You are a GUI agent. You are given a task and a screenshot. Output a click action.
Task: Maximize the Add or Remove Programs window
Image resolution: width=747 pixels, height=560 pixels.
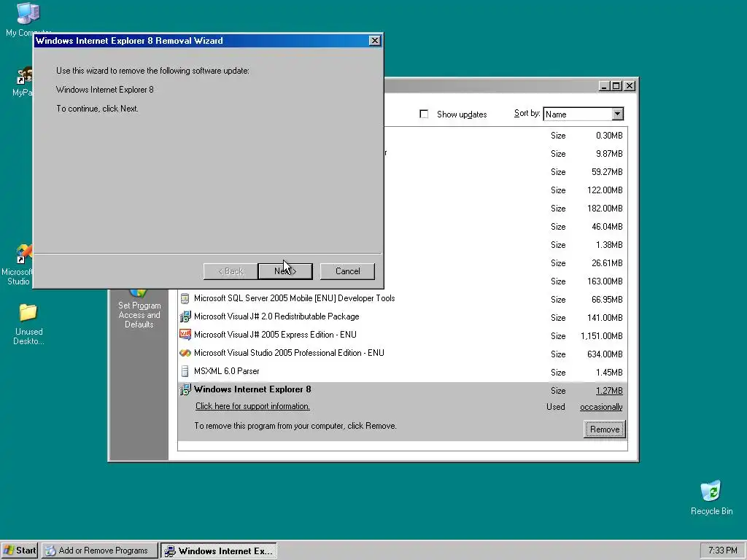(616, 86)
